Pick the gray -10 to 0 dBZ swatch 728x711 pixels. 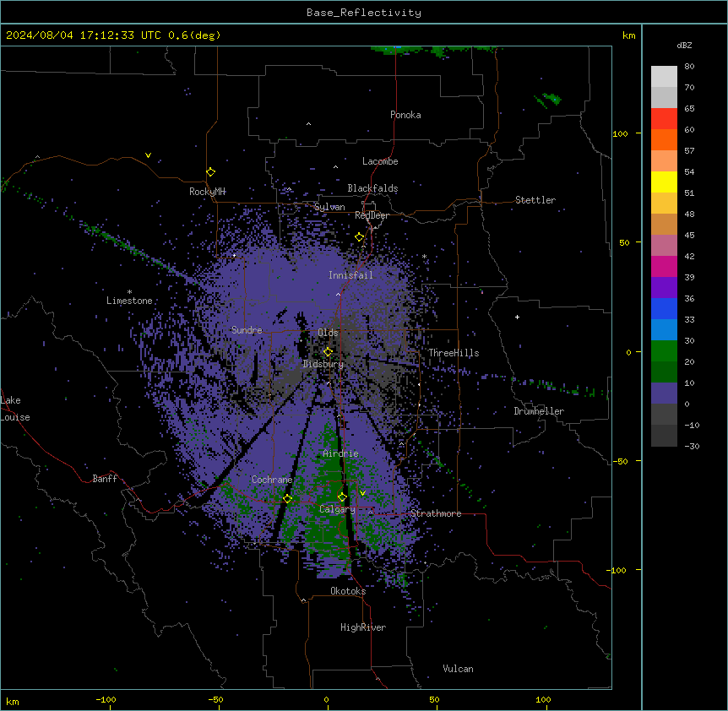coord(664,415)
